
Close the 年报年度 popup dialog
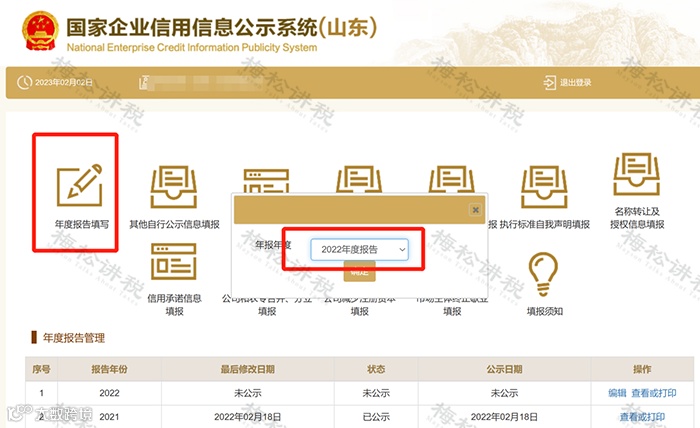[x=476, y=209]
